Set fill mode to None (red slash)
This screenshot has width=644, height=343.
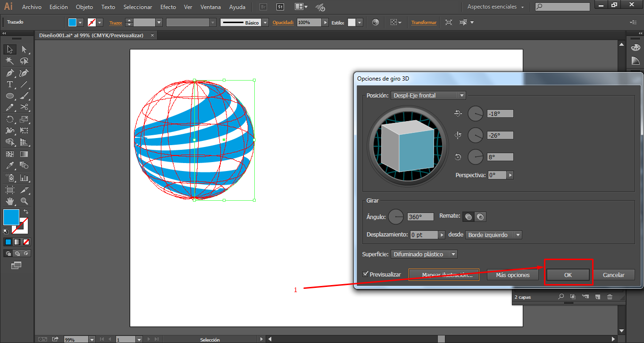pyautogui.click(x=27, y=242)
